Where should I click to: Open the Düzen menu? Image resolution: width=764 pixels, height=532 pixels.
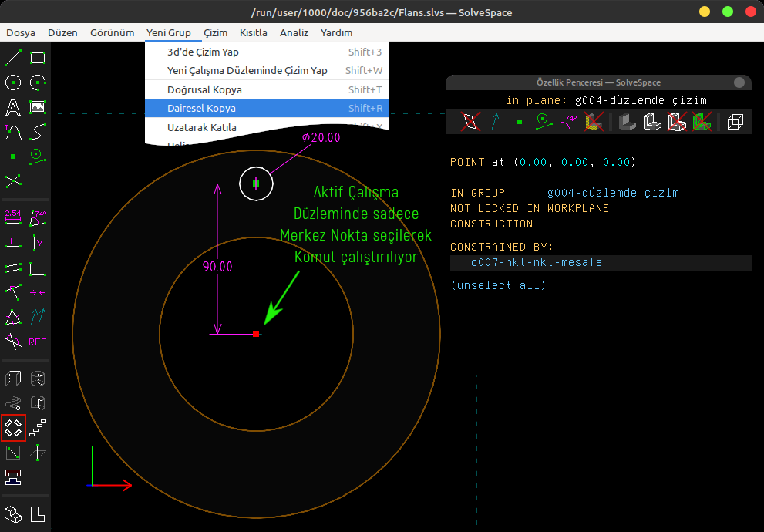pyautogui.click(x=62, y=32)
